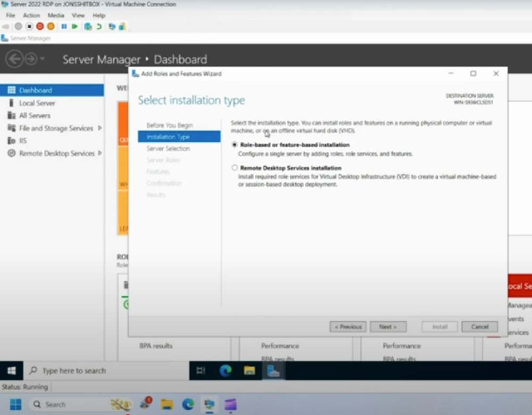The image size is (532, 415).
Task: Click the orange Save state toolbar icon
Action: 51,26
